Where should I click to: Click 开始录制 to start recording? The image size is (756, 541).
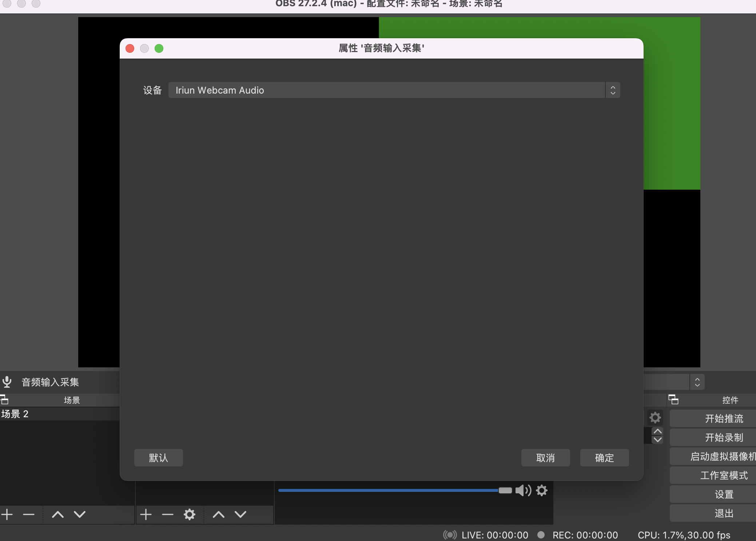tap(724, 437)
